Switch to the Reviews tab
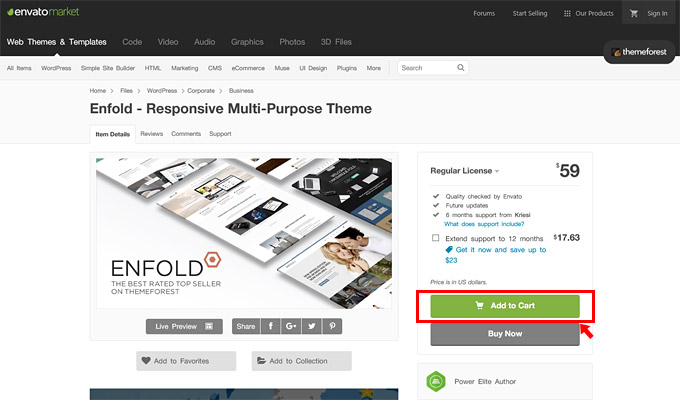This screenshot has width=680, height=400. (x=151, y=134)
